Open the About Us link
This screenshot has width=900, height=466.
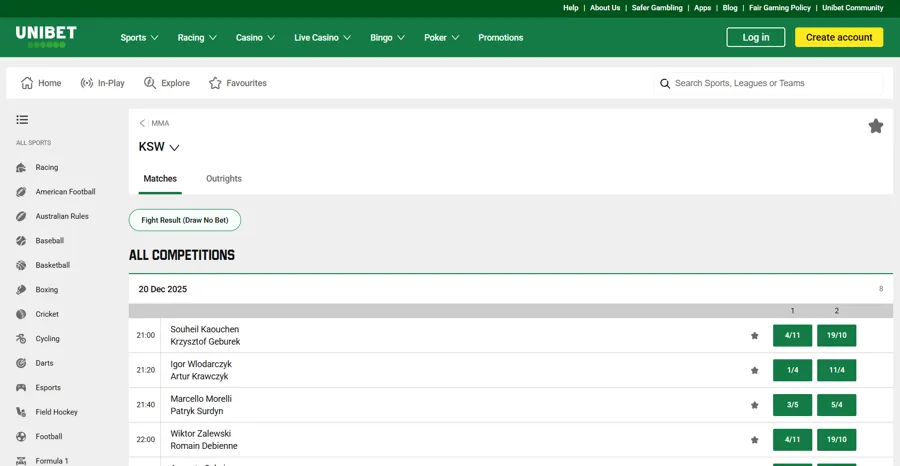click(605, 8)
